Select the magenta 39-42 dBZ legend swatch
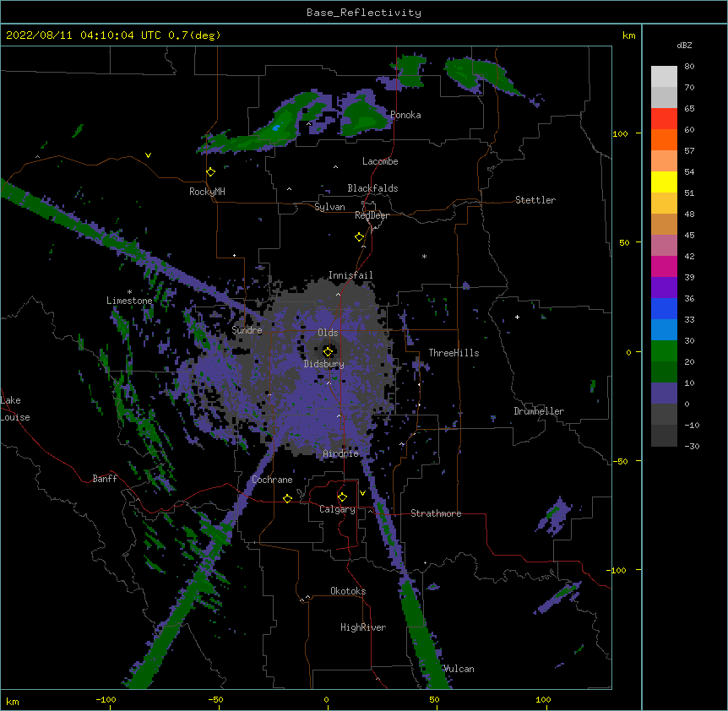The height and width of the screenshot is (711, 728). (664, 266)
